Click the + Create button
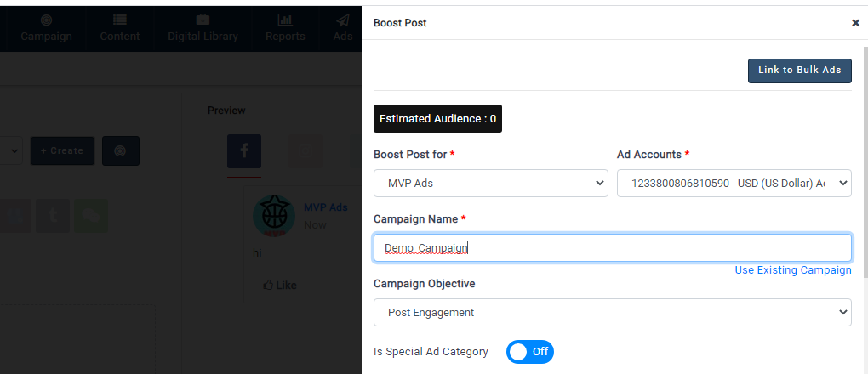The width and height of the screenshot is (868, 374). click(62, 151)
